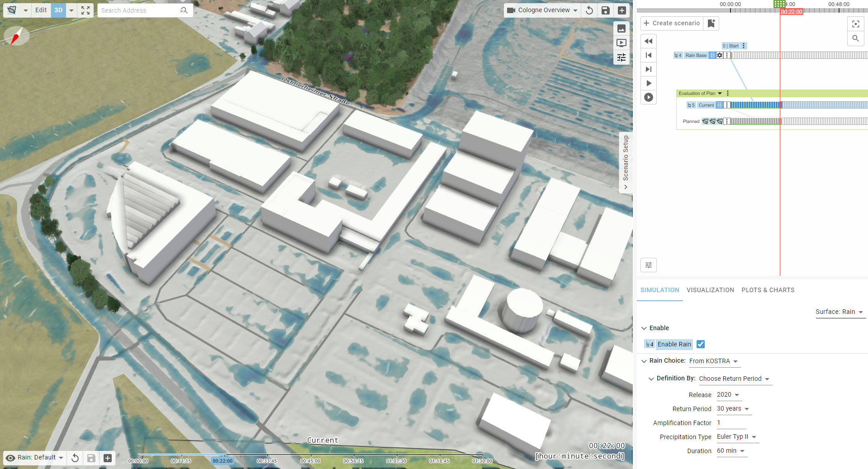
Task: Click the timeline search magnifier icon
Action: [x=855, y=38]
